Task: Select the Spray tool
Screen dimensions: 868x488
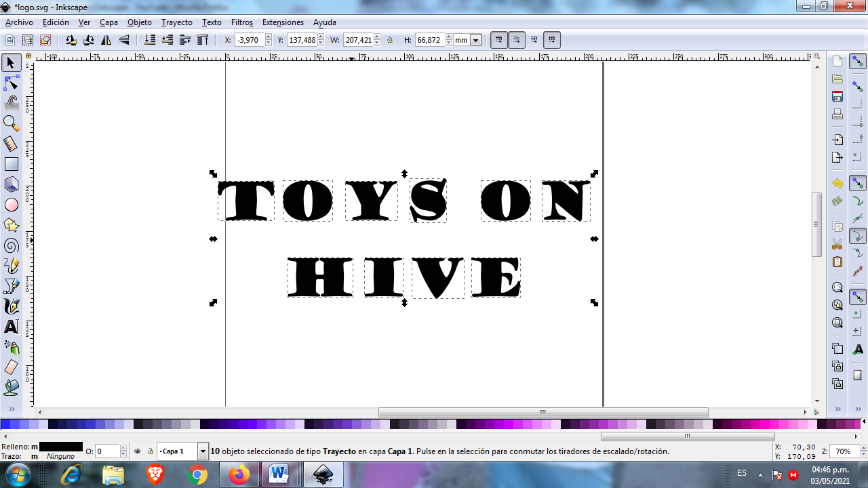Action: tap(11, 347)
